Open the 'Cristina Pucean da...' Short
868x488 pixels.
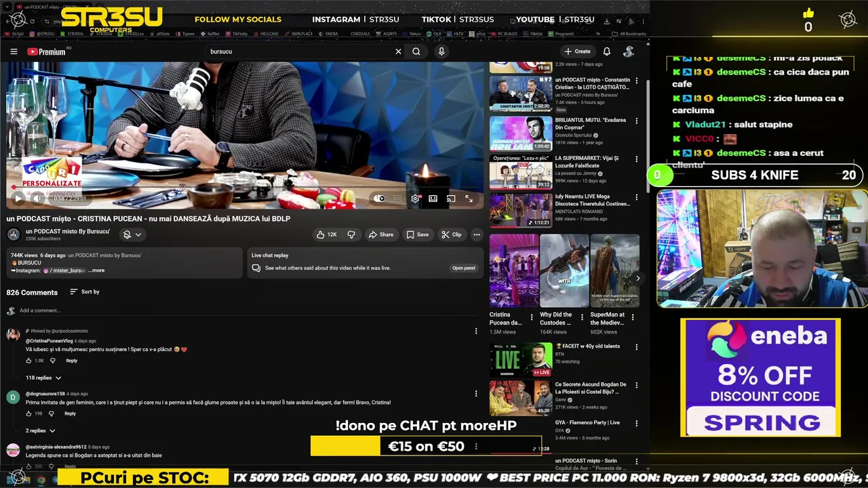point(514,270)
